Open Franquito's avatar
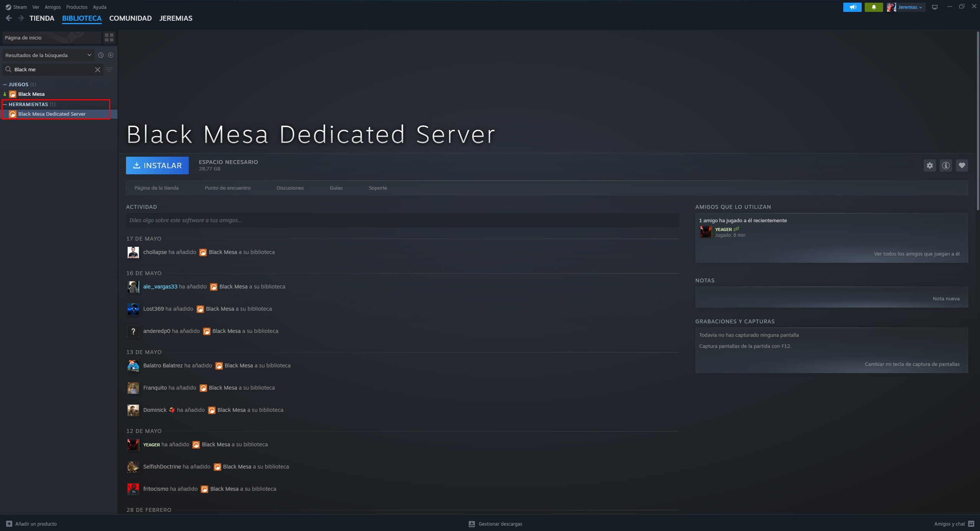 pyautogui.click(x=133, y=388)
